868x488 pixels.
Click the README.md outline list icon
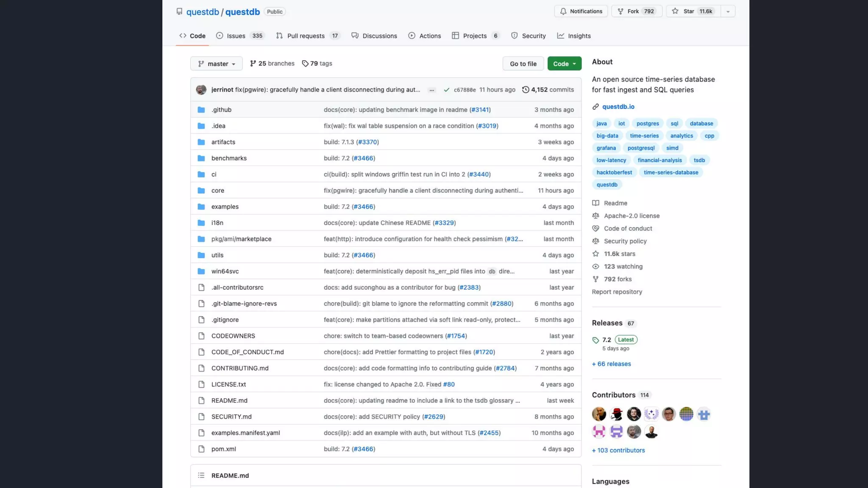(201, 475)
